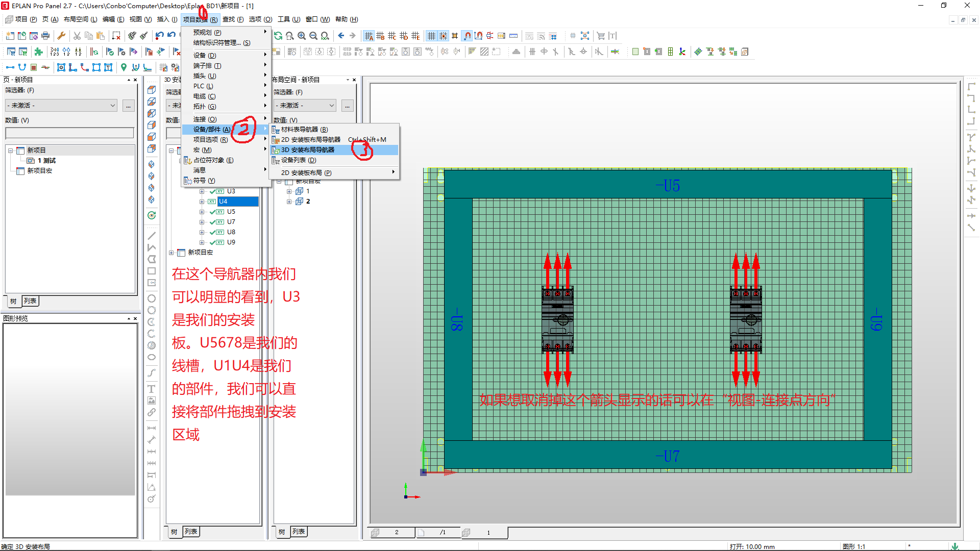Collapse the 新项目 tree node
Screen dimensions: 980x551
tap(11, 149)
